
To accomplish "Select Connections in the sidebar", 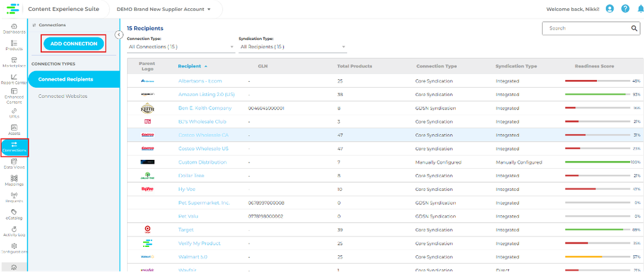I will click(x=14, y=148).
